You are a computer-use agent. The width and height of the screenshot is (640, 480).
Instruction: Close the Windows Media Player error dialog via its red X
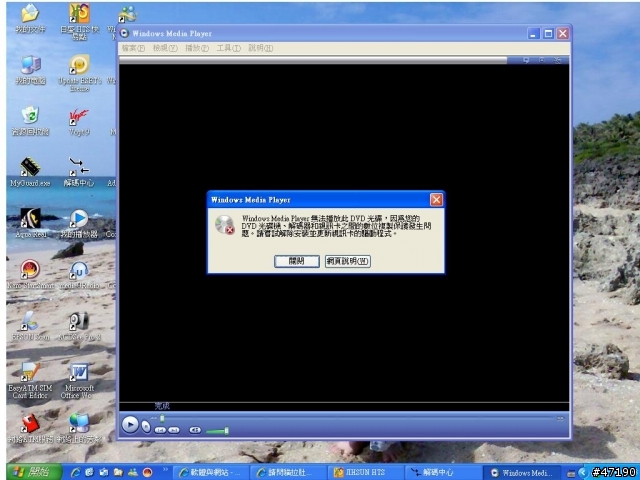(x=436, y=200)
